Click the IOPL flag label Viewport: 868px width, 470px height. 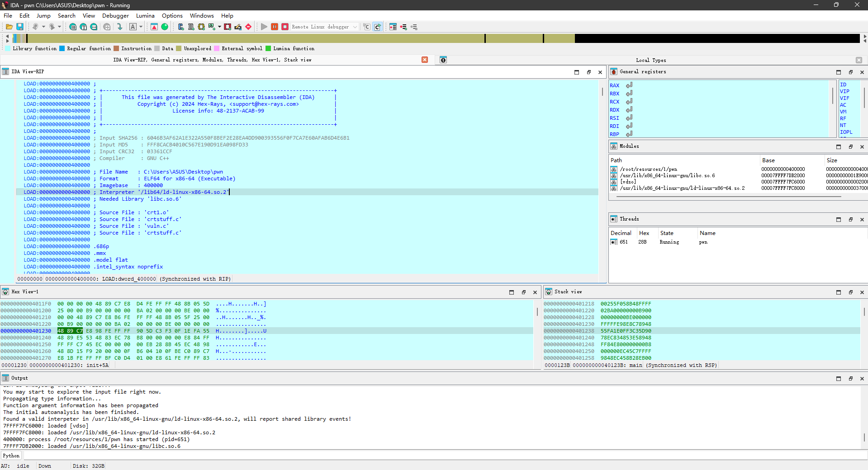(846, 132)
